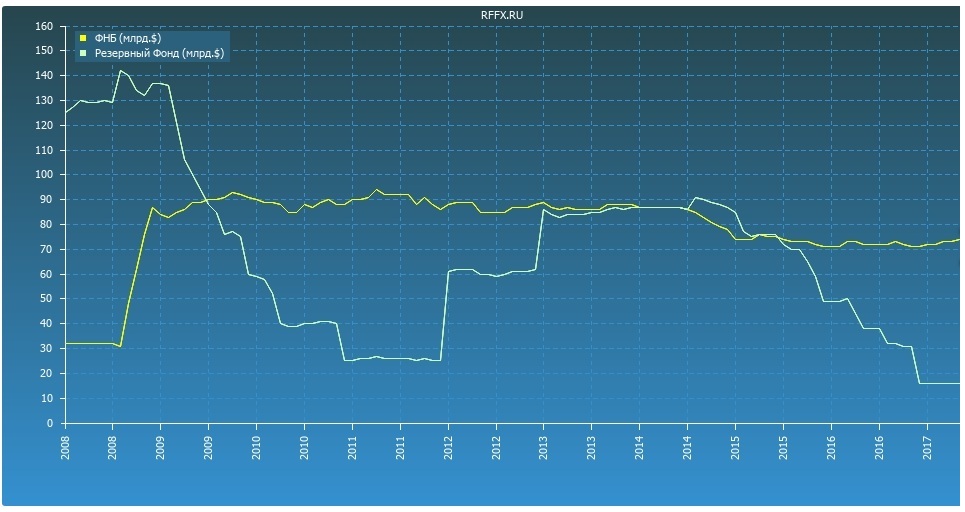Click the yellow ФНБ legend marker
The height and width of the screenshot is (512, 965).
(84, 38)
